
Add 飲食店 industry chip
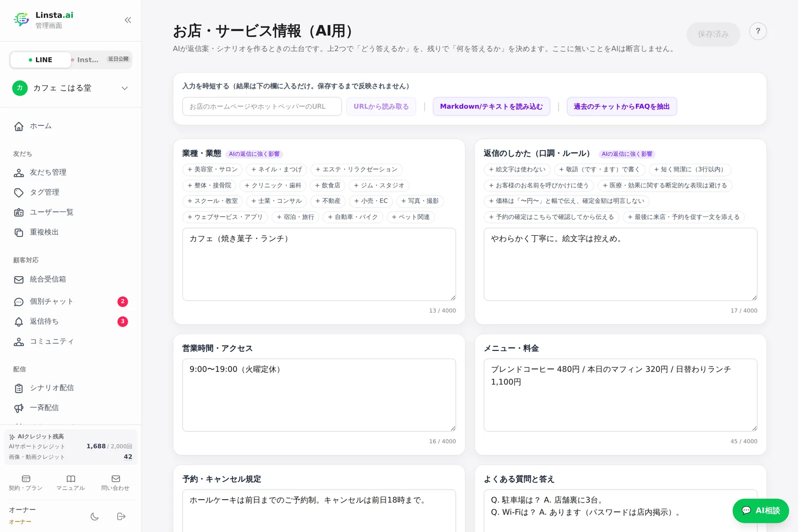coord(328,185)
